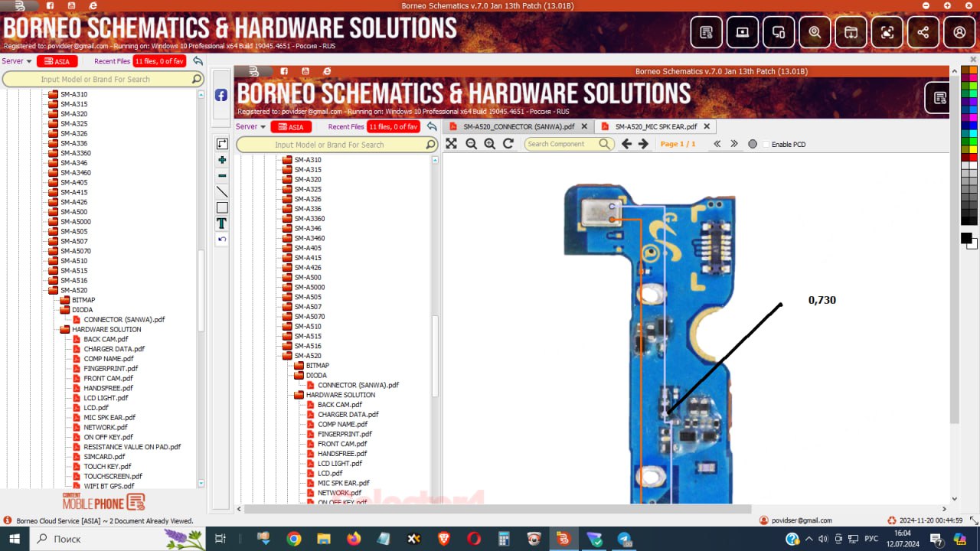Click the Content Mobile Phone logo below the tree

[103, 502]
